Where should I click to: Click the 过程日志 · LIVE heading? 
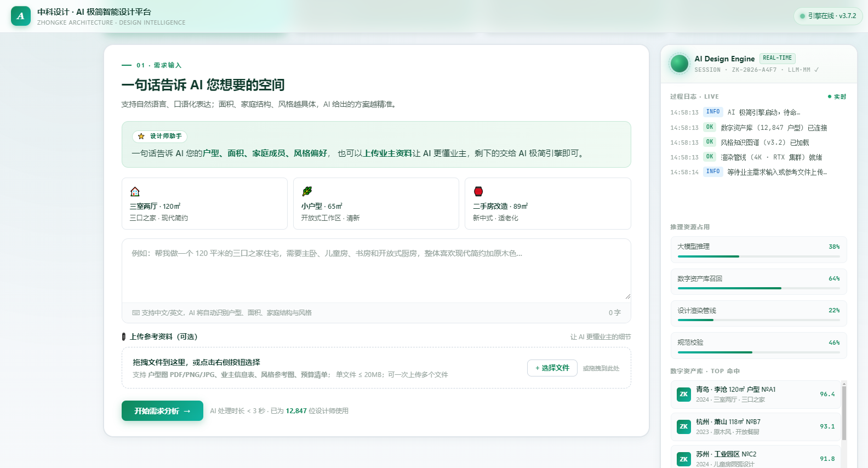(x=694, y=96)
